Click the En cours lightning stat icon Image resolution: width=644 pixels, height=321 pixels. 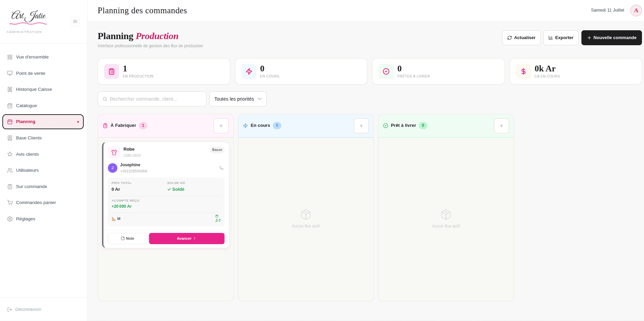coord(249,71)
